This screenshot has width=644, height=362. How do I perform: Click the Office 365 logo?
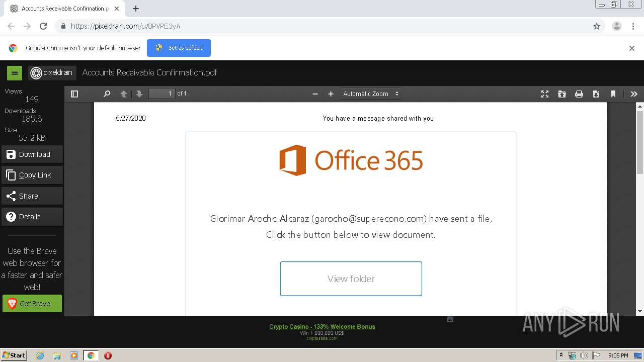point(351,160)
